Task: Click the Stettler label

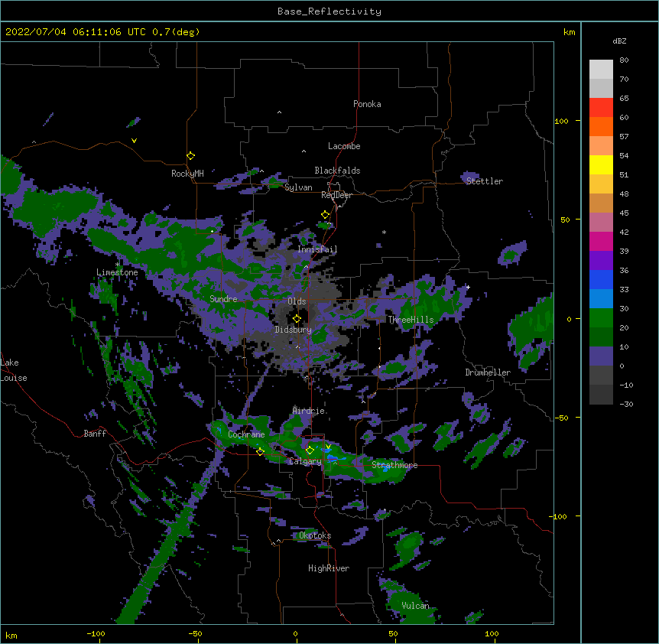Action: 485,181
